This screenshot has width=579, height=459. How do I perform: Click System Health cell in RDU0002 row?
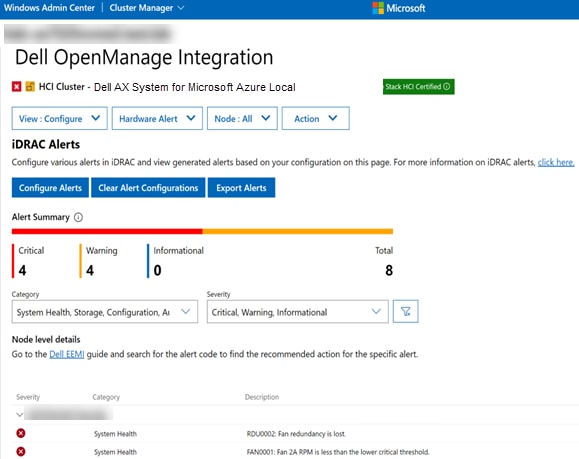coord(115,434)
